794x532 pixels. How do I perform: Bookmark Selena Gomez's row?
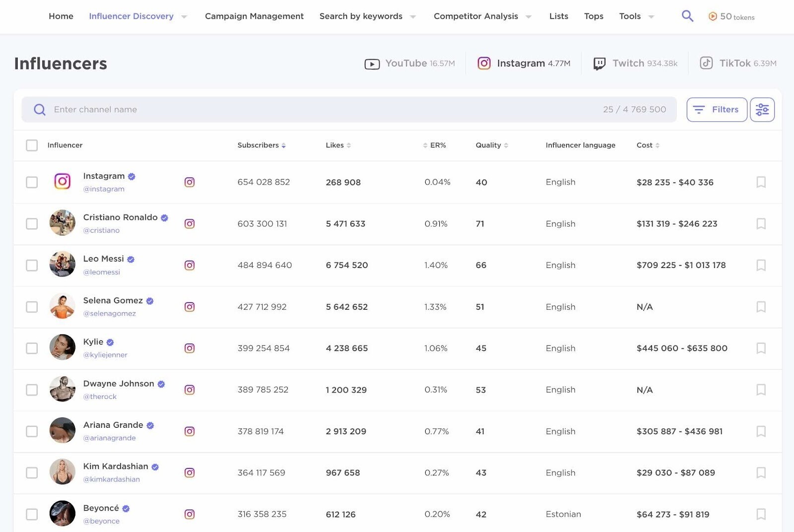pyautogui.click(x=761, y=307)
